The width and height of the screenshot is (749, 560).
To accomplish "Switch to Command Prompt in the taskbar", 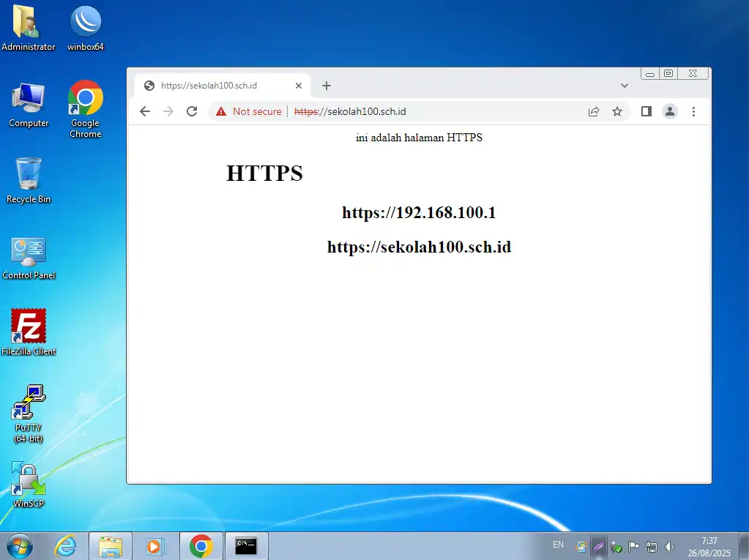I will [246, 545].
